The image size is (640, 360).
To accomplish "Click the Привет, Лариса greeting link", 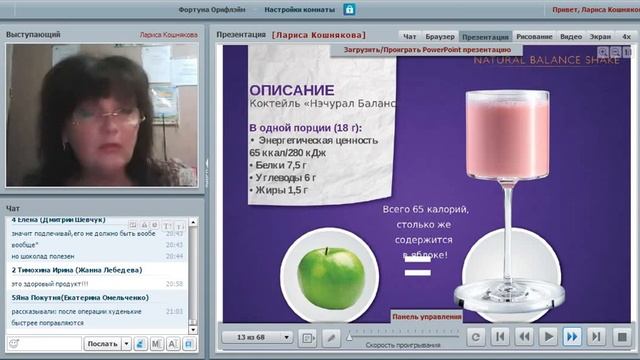I will [596, 9].
